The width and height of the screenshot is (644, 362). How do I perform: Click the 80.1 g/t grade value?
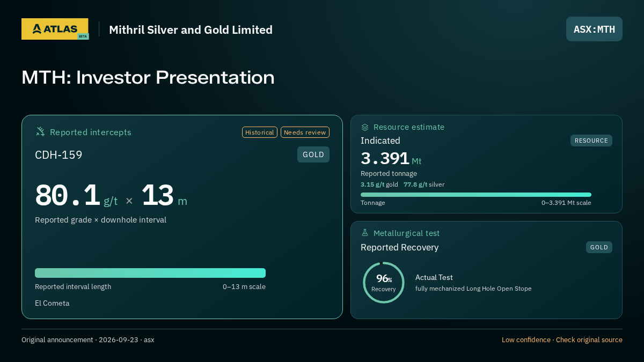pos(76,196)
